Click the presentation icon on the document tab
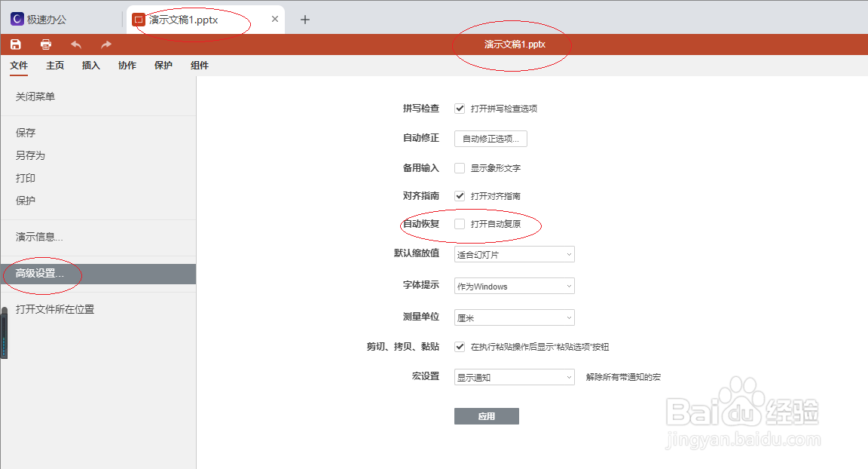Viewport: 868px width, 469px height. pos(139,20)
